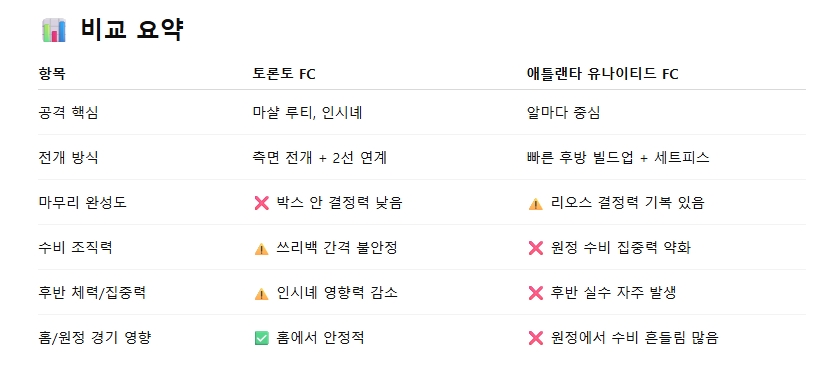Select the 항목 column header
Image resolution: width=825 pixels, height=375 pixels.
click(x=52, y=74)
